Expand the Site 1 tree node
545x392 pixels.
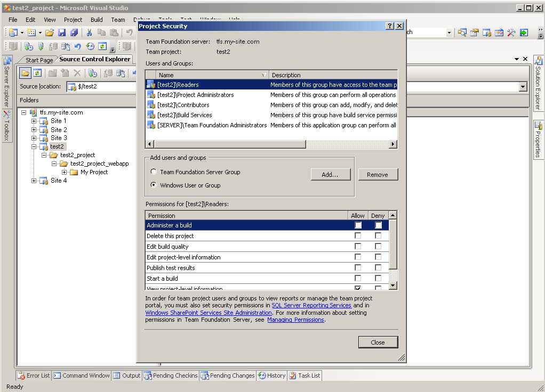(34, 121)
